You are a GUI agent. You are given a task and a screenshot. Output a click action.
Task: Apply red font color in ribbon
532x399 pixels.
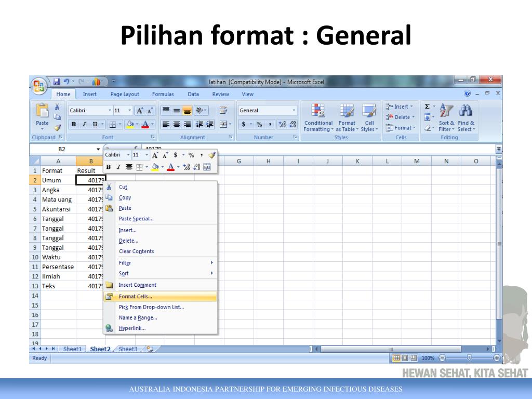[x=145, y=125]
